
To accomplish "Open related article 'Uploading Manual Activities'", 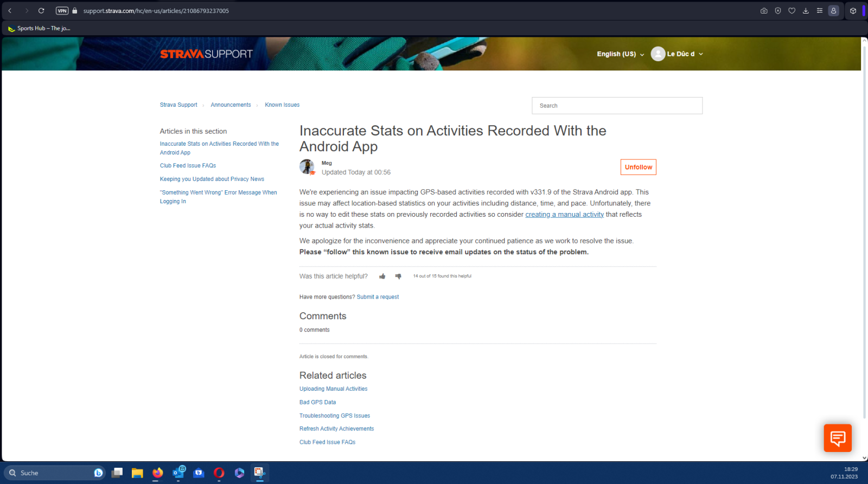I will point(333,389).
